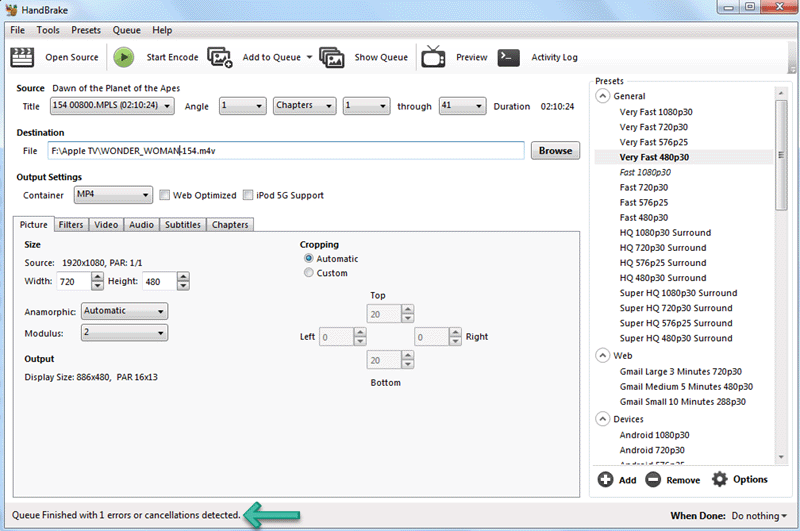Viewport: 800px width, 531px height.
Task: Select the HQ 1080p30 Surround preset
Action: 665,233
